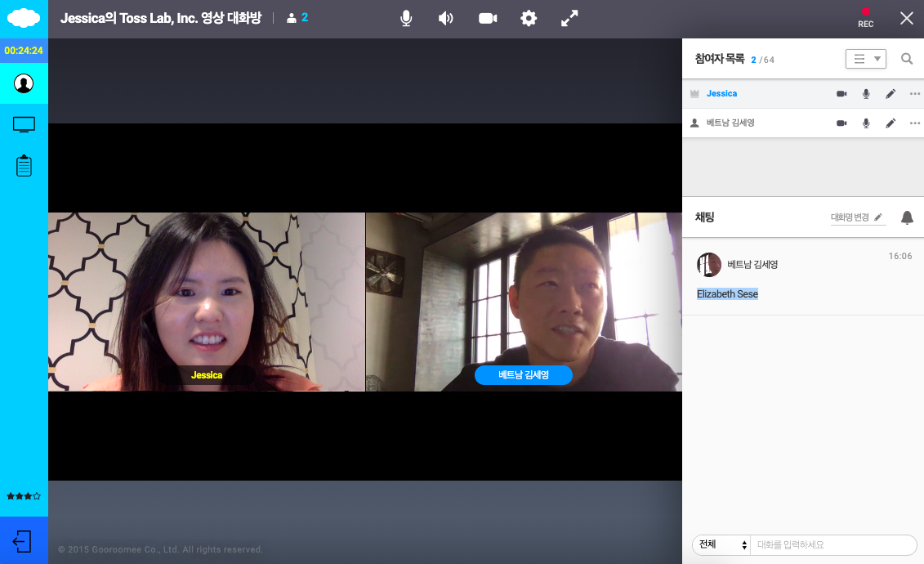Open screen sharing monitor icon in sidebar
The image size is (924, 564).
tap(24, 124)
